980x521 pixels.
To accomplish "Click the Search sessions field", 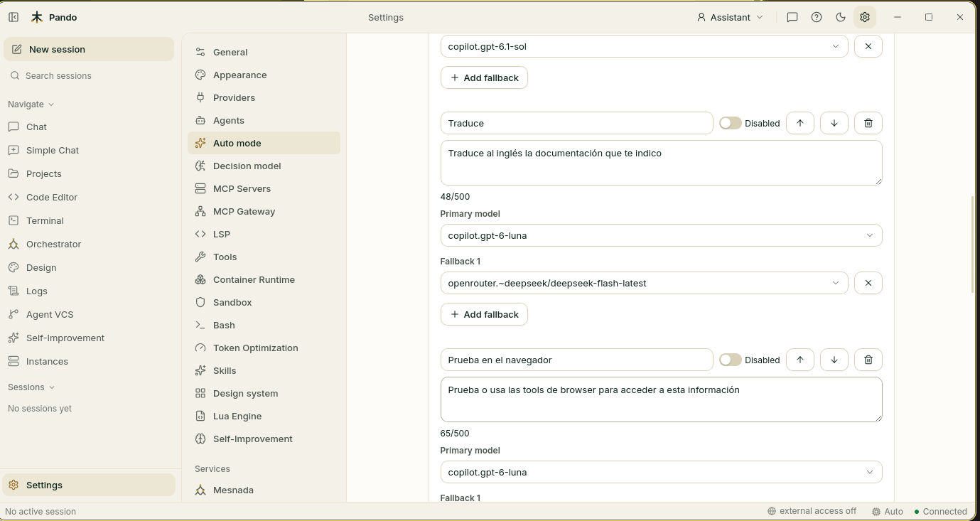I will click(x=89, y=75).
